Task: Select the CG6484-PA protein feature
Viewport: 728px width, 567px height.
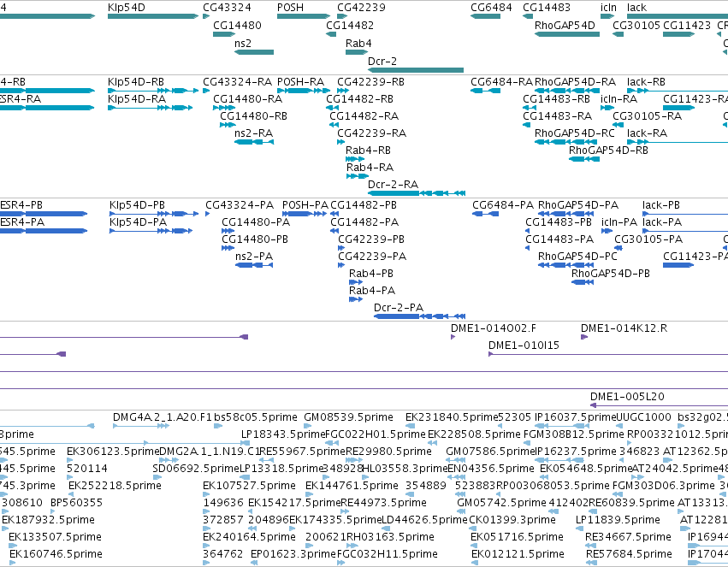Action: tap(485, 214)
